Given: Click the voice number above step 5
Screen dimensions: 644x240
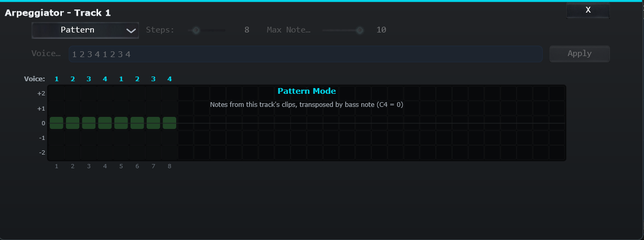Looking at the screenshot, I should [121, 79].
